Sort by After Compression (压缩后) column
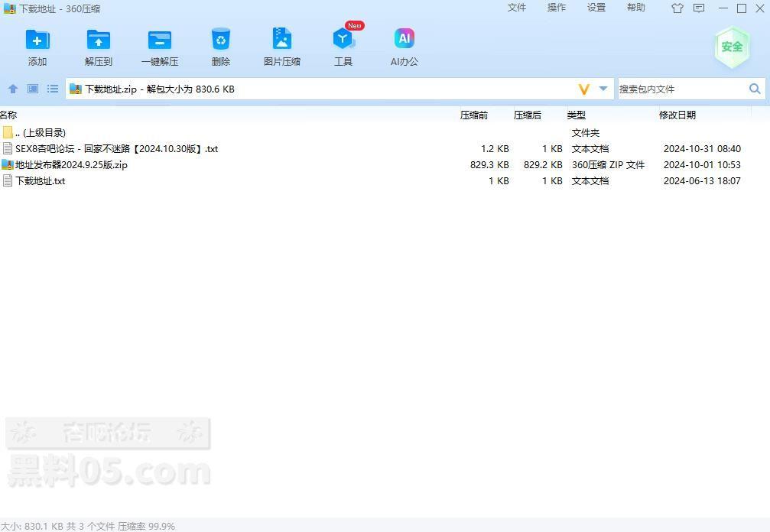This screenshot has width=770, height=532. (x=528, y=115)
